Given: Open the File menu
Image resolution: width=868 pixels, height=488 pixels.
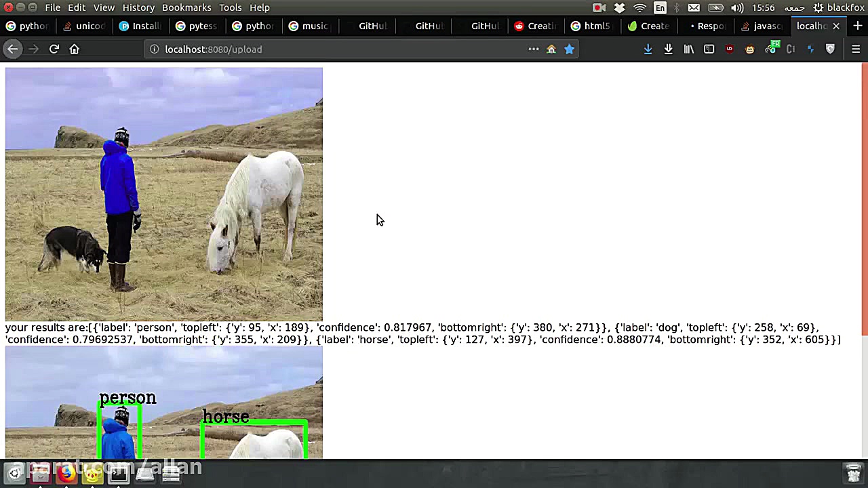Looking at the screenshot, I should [x=52, y=7].
